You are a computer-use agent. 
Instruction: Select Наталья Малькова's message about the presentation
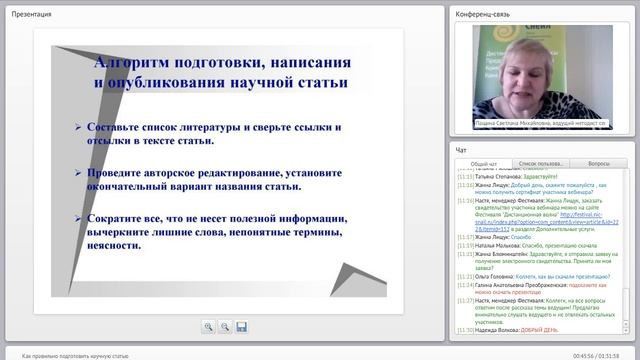tap(527, 246)
